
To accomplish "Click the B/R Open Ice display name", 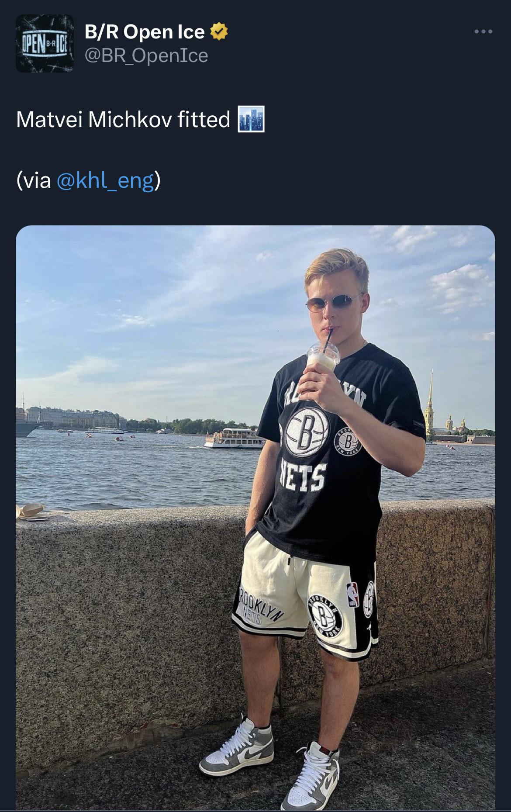I will [144, 31].
